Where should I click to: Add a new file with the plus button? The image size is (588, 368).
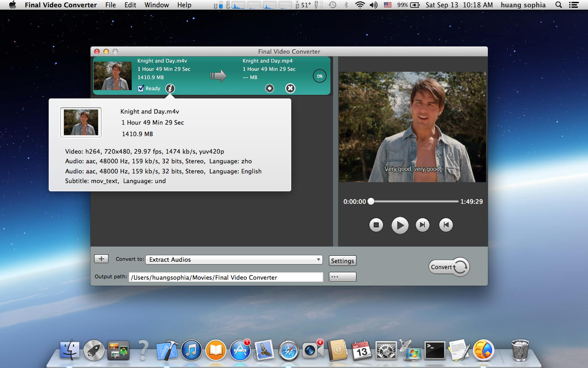pyautogui.click(x=101, y=259)
